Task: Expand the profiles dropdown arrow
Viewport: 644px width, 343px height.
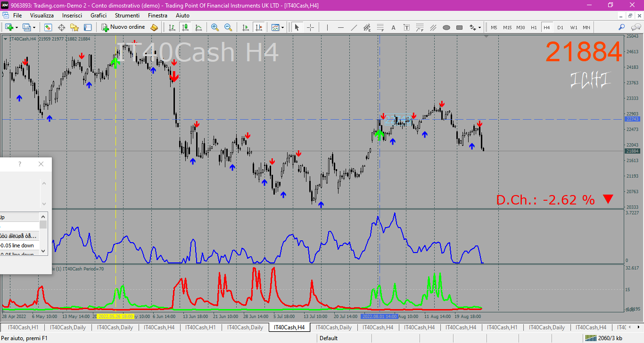Action: 33,27
